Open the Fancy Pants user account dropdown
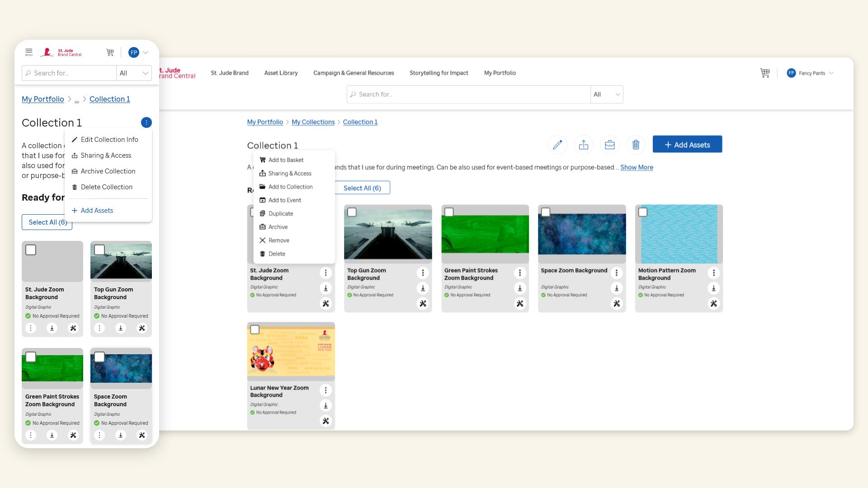868x488 pixels. tap(811, 73)
